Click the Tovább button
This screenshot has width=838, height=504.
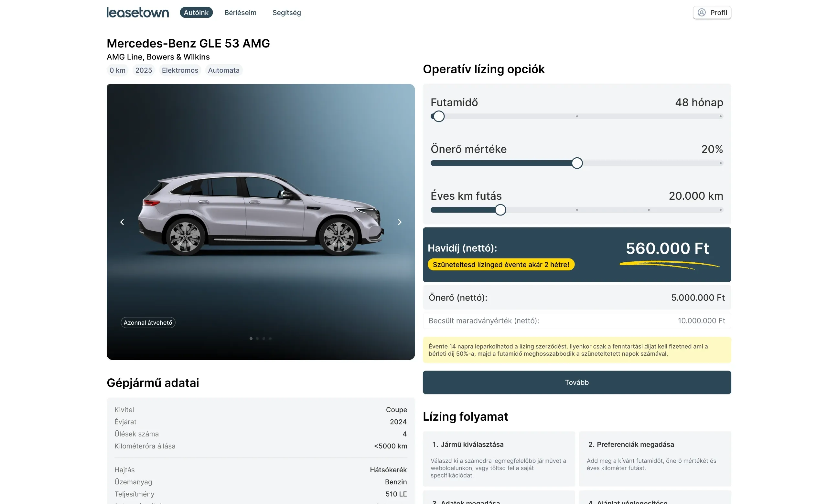point(577,383)
